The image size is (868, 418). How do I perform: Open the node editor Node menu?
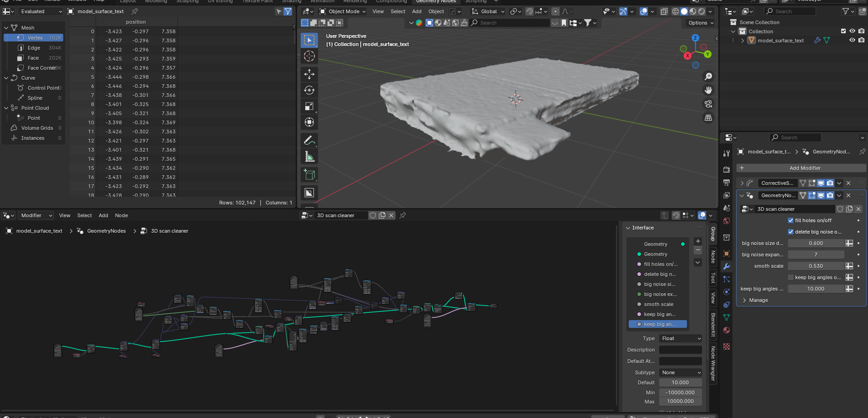121,215
